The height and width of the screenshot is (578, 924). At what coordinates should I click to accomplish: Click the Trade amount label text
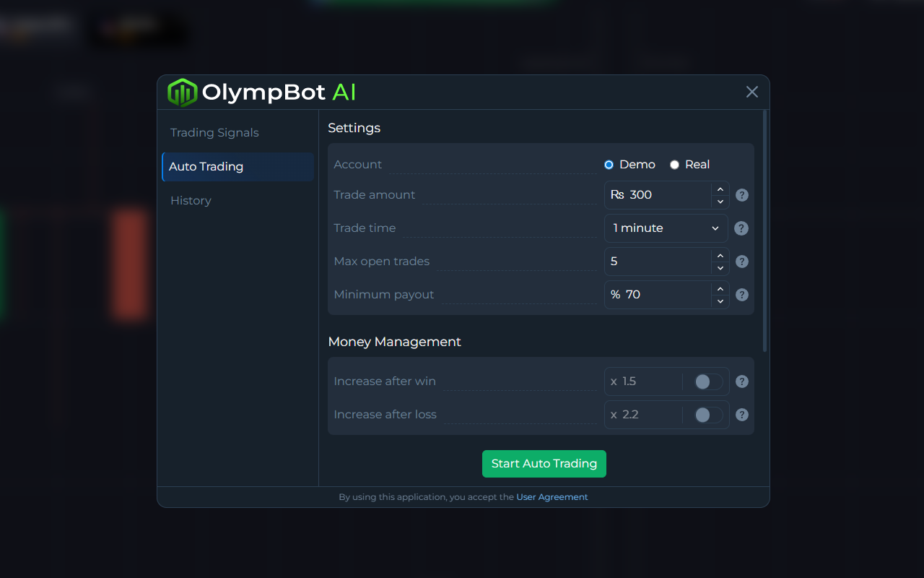375,195
